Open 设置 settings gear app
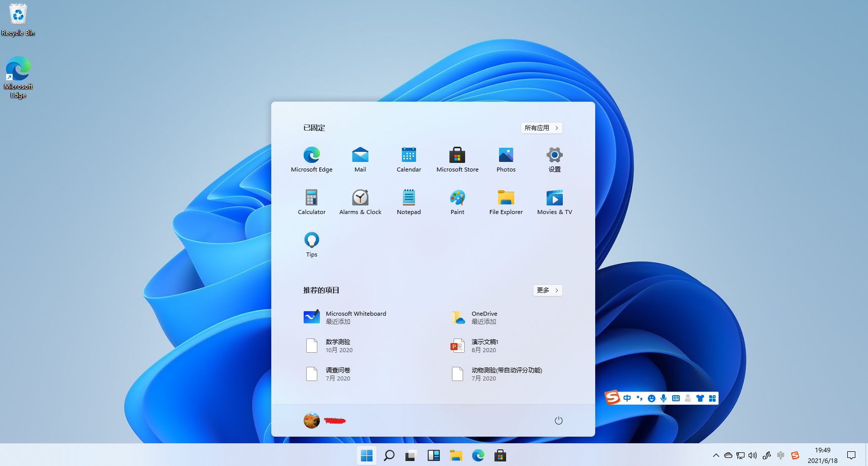The height and width of the screenshot is (466, 868). [x=554, y=159]
